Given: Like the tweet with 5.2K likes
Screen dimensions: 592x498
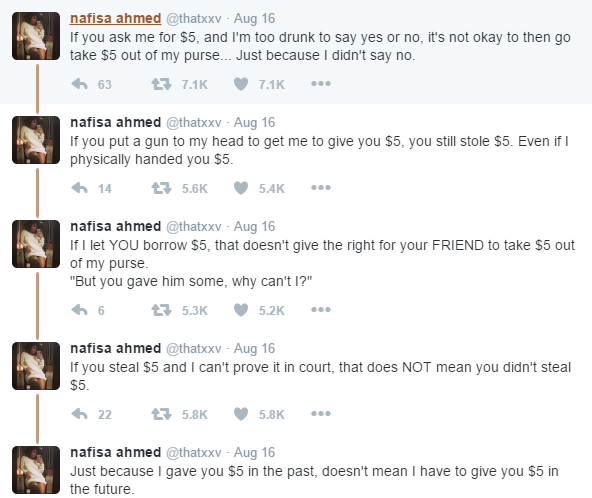Looking at the screenshot, I should tap(241, 310).
